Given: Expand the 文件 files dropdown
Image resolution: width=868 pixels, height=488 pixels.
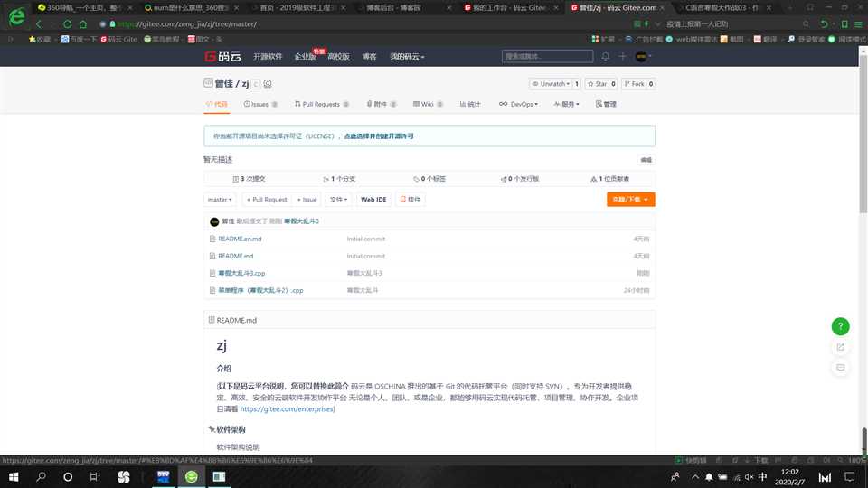Looking at the screenshot, I should click(338, 200).
